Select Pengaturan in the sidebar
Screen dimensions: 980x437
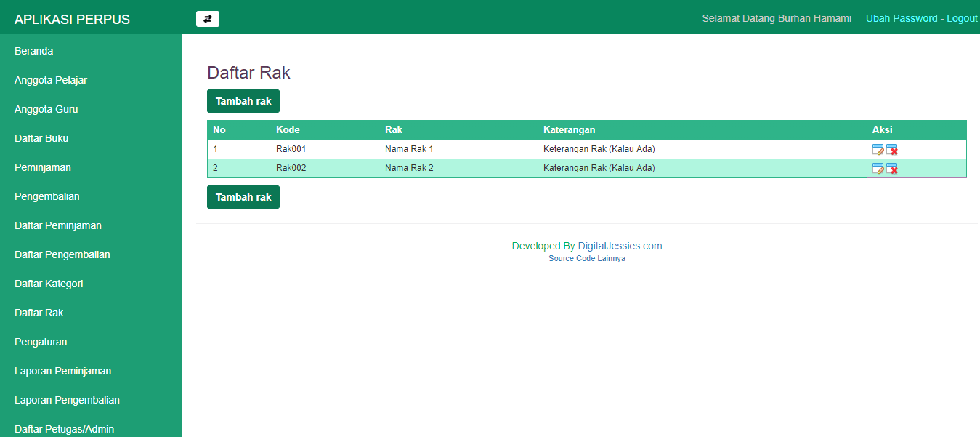[x=41, y=342]
